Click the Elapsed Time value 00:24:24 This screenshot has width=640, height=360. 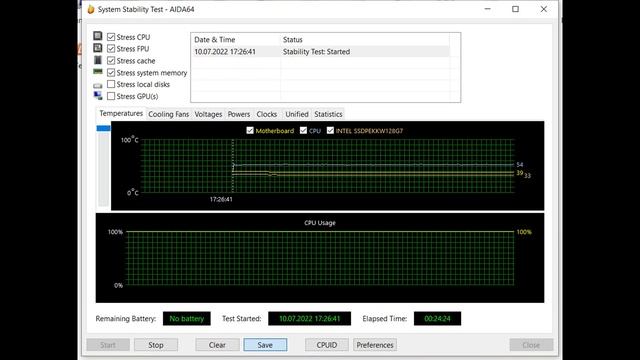click(x=438, y=319)
